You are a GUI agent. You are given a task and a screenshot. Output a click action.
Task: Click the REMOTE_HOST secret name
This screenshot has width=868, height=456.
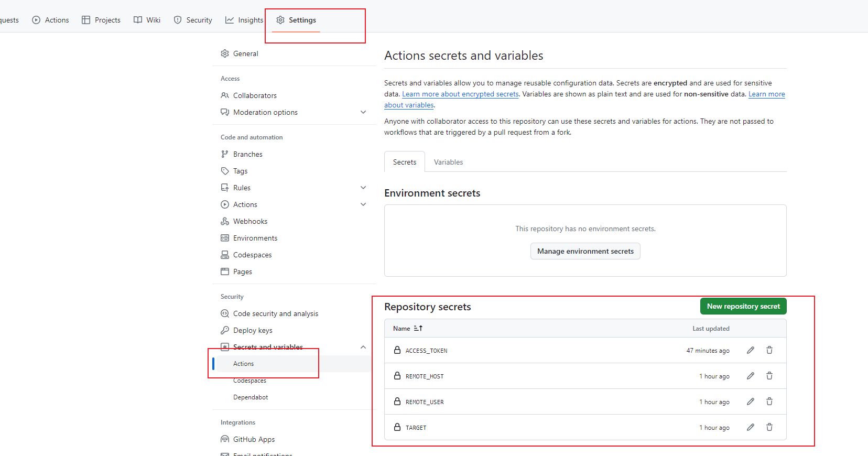(425, 376)
